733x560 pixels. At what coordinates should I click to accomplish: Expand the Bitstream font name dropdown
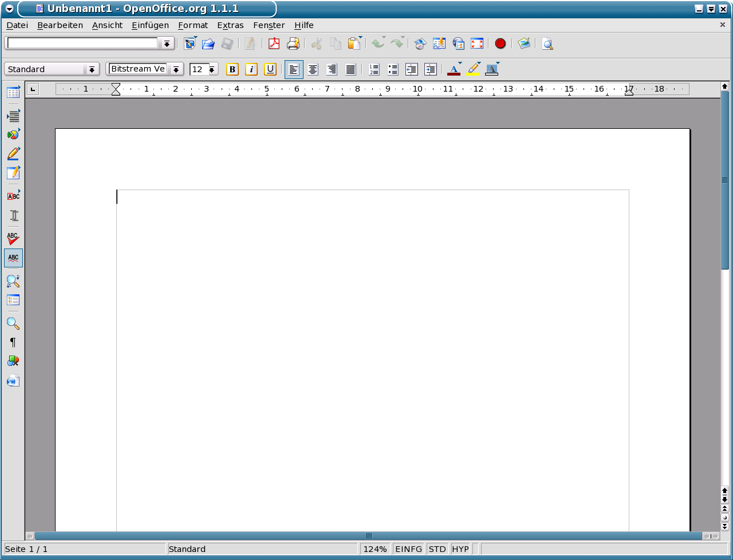coord(176,69)
